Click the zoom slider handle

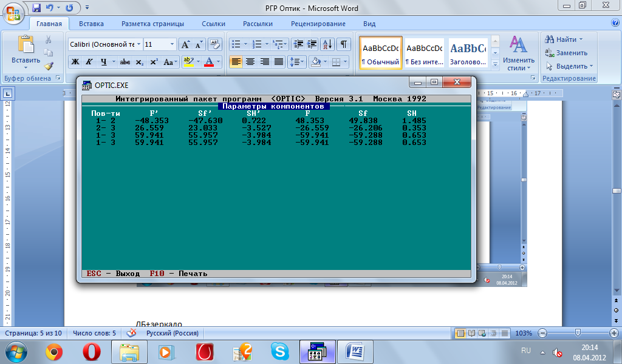coord(578,333)
